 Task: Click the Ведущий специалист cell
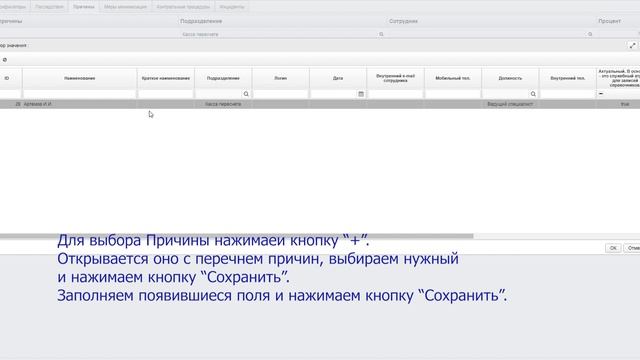510,104
